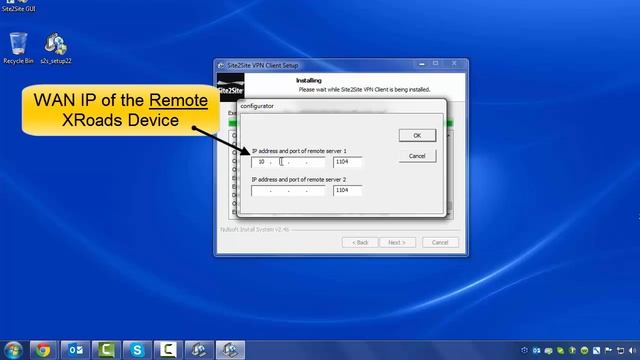
Task: Open the green Camtasia taskbar icon
Action: (106, 350)
